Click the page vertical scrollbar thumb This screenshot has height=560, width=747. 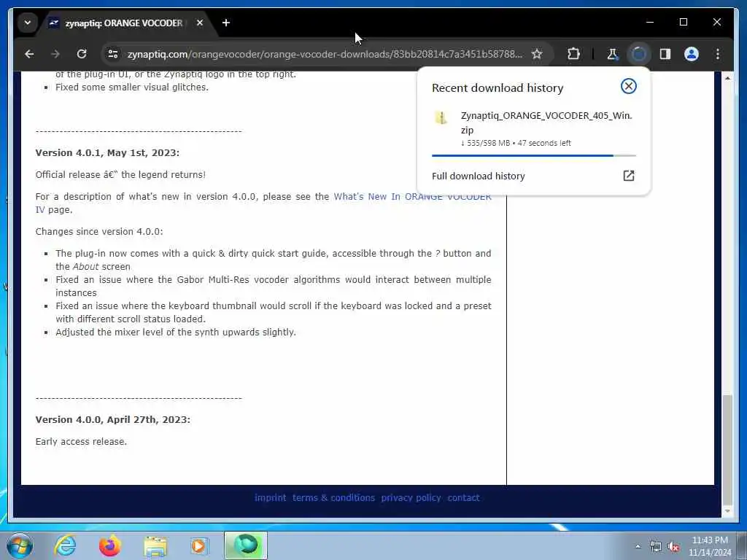click(727, 450)
